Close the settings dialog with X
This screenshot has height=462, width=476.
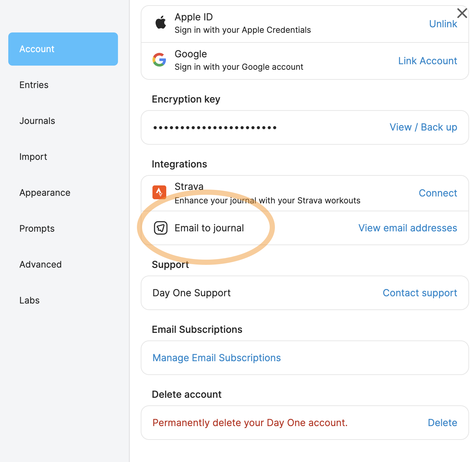click(462, 13)
